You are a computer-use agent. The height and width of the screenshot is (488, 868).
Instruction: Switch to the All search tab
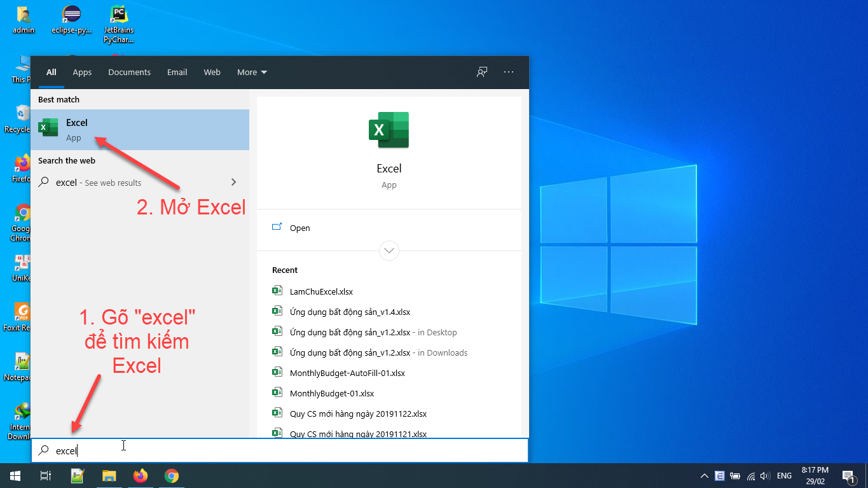[x=52, y=72]
